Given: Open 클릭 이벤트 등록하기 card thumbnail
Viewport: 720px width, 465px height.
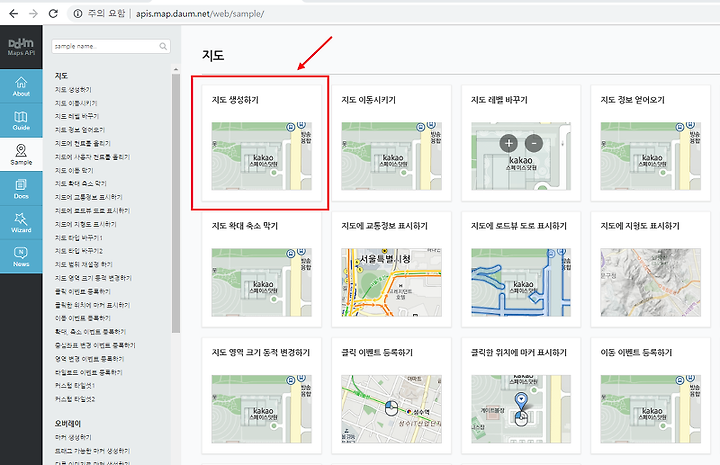Looking at the screenshot, I should pyautogui.click(x=391, y=409).
